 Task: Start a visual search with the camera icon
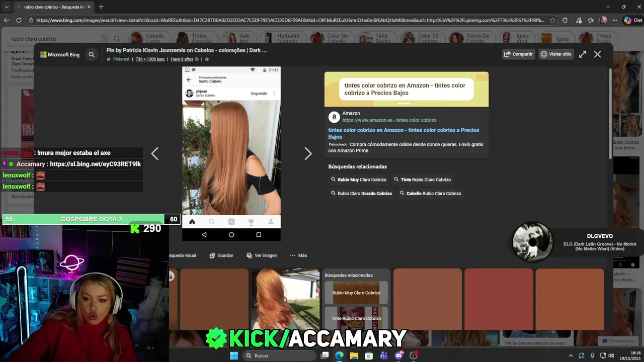point(105,39)
